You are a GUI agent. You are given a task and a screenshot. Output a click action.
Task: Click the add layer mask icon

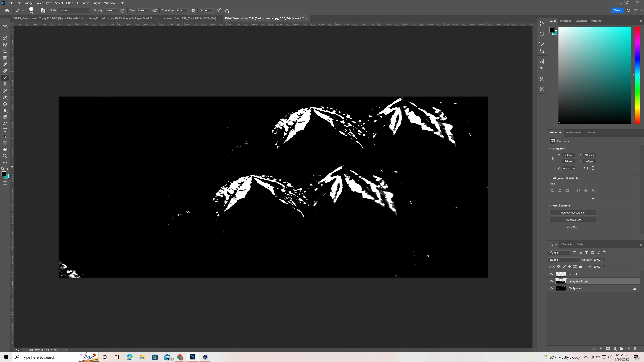[x=608, y=349]
